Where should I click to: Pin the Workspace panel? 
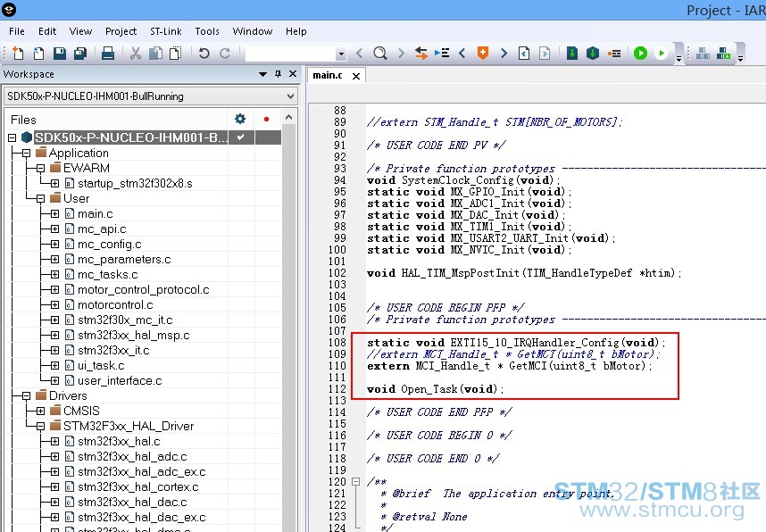(278, 74)
